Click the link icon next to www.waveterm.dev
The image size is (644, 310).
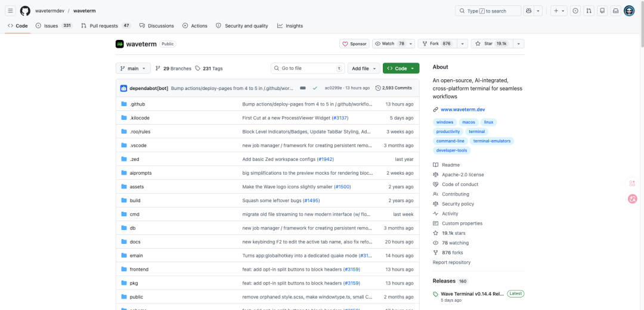pyautogui.click(x=436, y=110)
